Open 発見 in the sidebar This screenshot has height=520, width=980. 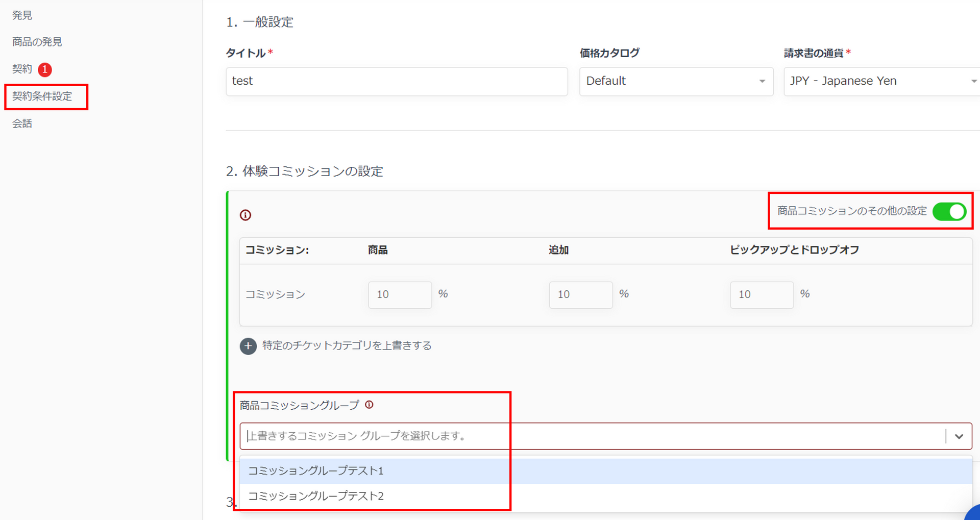coord(22,15)
